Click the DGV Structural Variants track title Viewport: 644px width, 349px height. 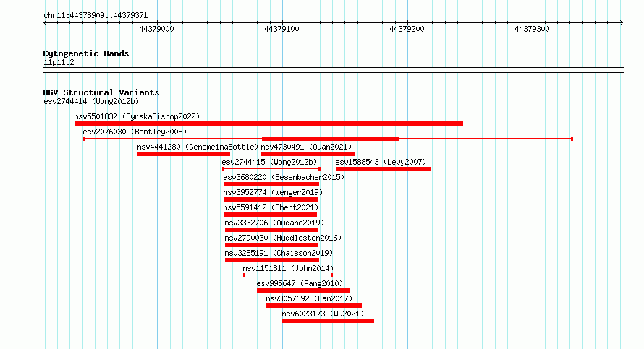(x=101, y=92)
